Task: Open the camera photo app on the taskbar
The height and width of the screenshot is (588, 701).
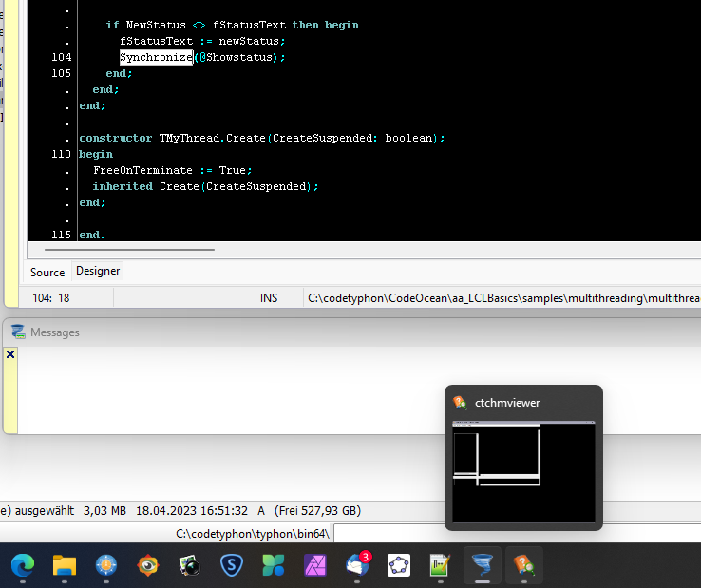Action: coord(190,565)
